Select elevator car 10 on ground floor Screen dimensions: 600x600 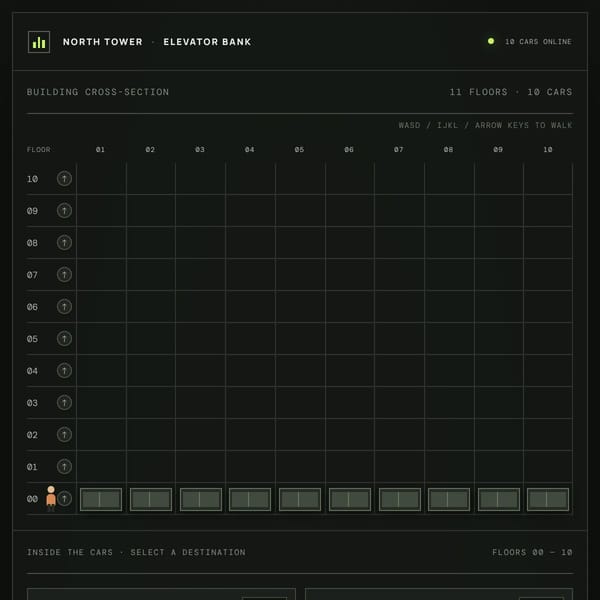click(x=548, y=499)
